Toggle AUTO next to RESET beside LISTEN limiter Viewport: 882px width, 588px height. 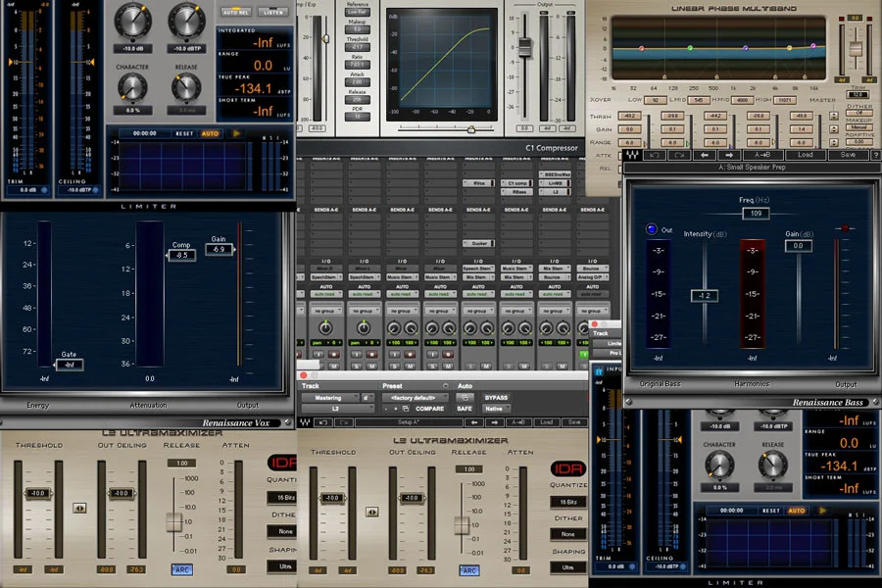(211, 133)
